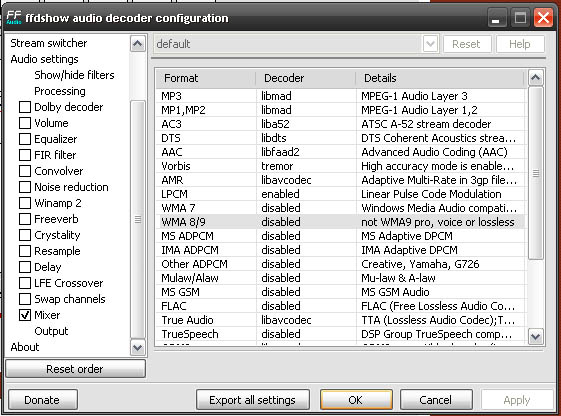
Task: Turn on the Convolver checkbox
Action: click(25, 171)
